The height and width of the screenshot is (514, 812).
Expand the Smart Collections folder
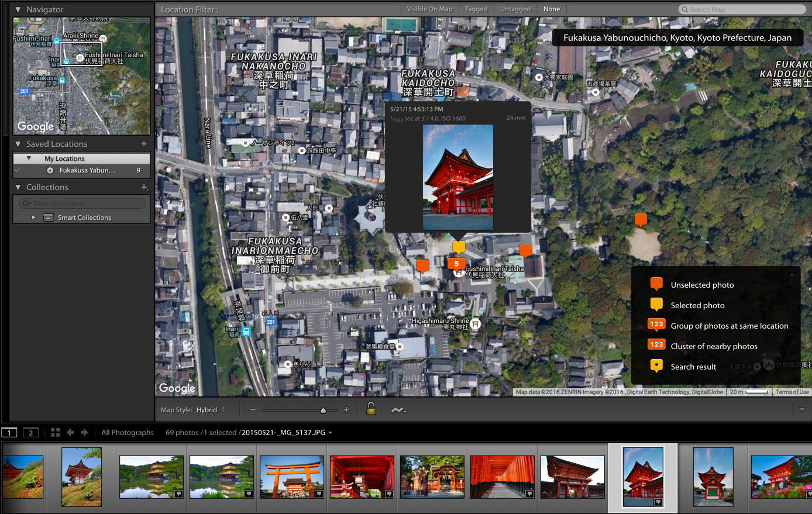pos(34,218)
